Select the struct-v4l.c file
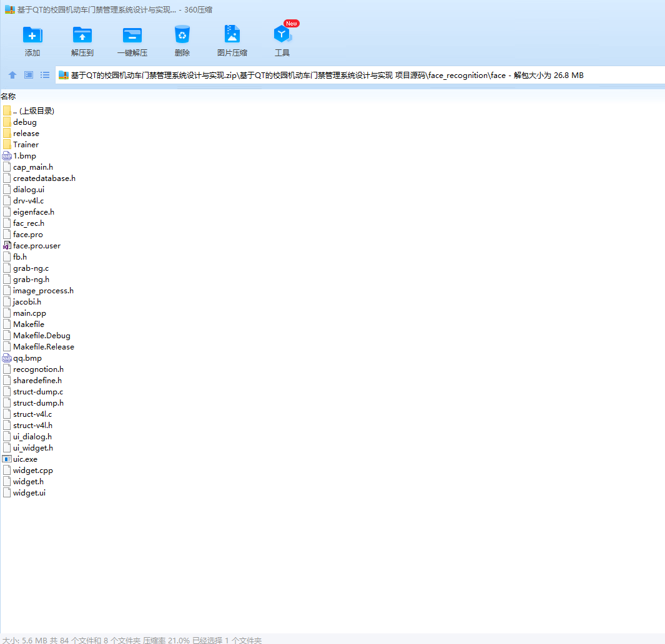Image resolution: width=665 pixels, height=644 pixels. click(x=27, y=414)
